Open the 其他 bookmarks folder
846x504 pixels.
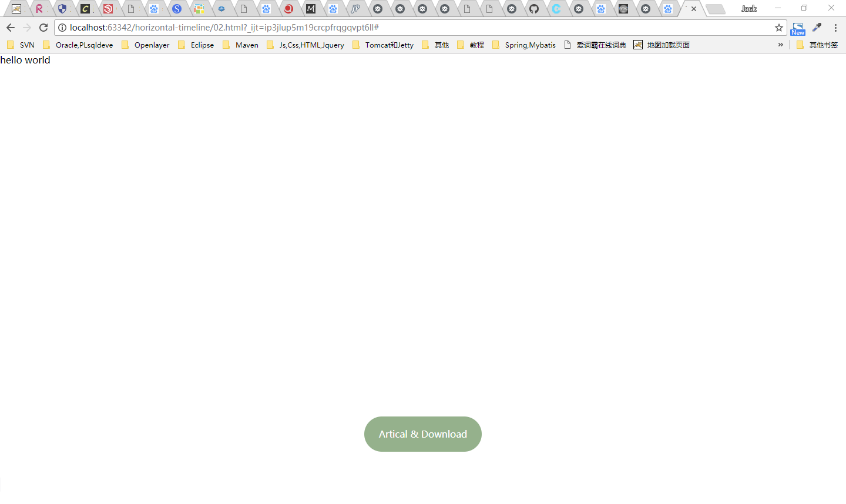(435, 45)
